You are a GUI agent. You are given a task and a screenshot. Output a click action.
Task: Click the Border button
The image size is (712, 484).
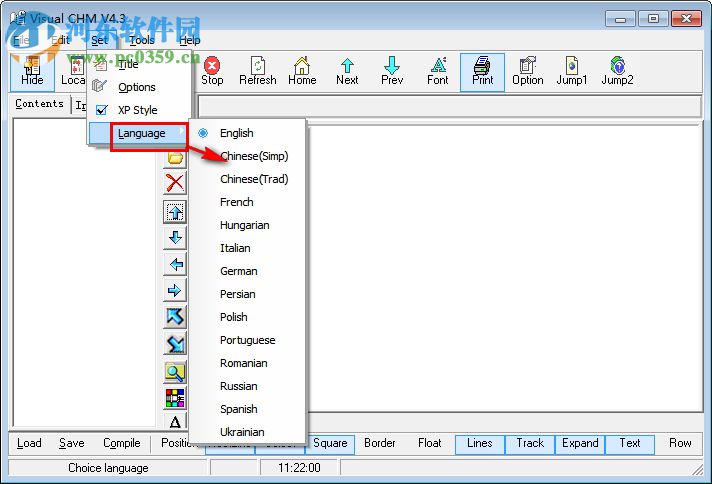(x=380, y=443)
